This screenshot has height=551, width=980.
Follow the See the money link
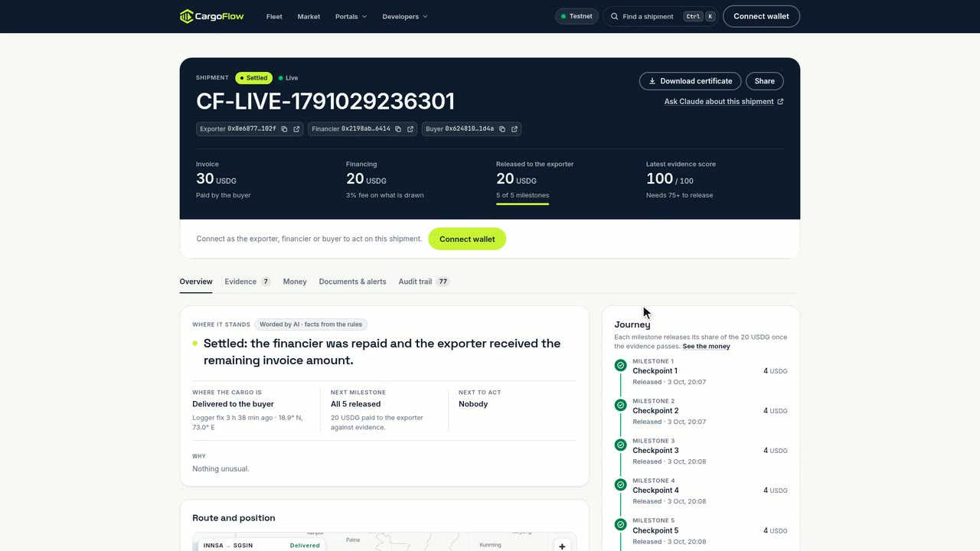coord(706,347)
